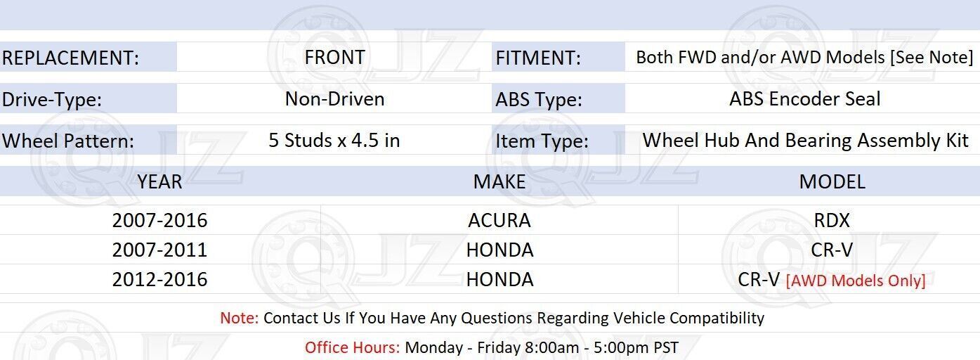This screenshot has height=360, width=980.
Task: Click the YEAR column header
Action: [x=159, y=181]
